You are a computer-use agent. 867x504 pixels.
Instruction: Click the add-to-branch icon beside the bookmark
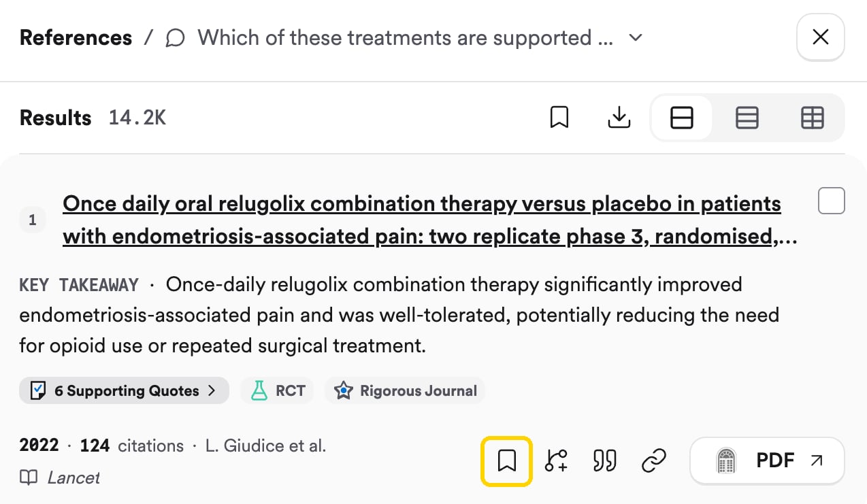point(556,461)
